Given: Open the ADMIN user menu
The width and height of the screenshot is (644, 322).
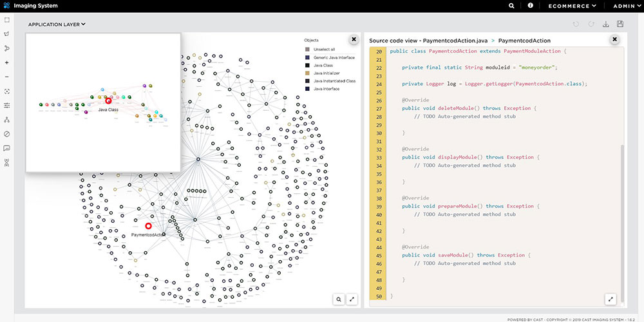Looking at the screenshot, I should (626, 6).
